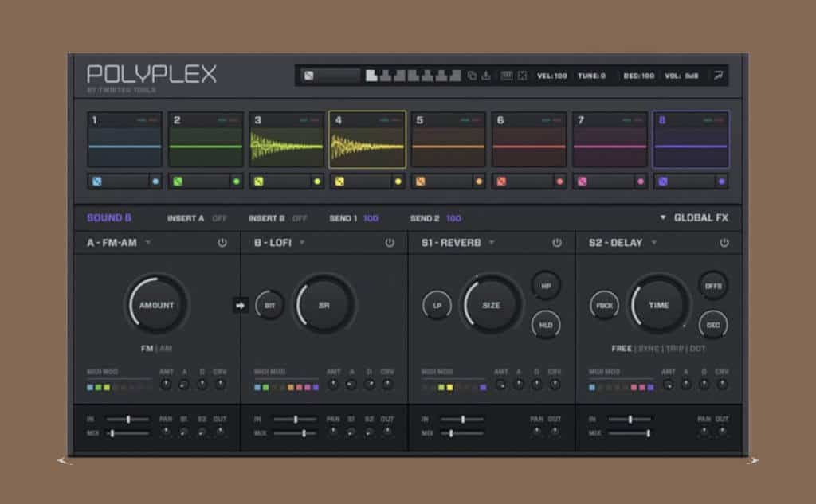Image resolution: width=816 pixels, height=504 pixels.
Task: Open the B - LOFI effect type dropdown
Action: tap(302, 243)
